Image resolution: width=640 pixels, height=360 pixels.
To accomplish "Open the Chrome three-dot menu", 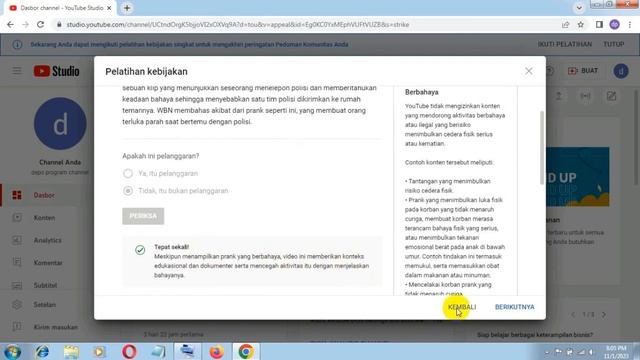I will pyautogui.click(x=630, y=24).
